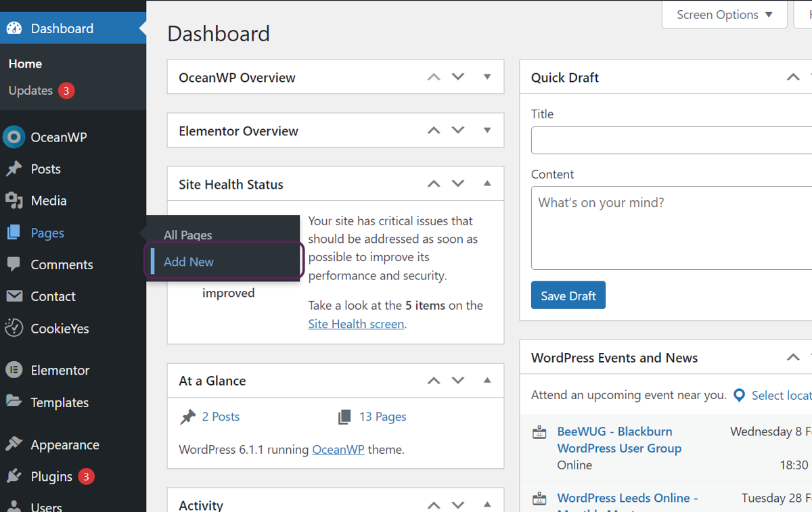Viewport: 812px width, 512px height.
Task: Move OceanWP Overview panel down
Action: coord(458,77)
